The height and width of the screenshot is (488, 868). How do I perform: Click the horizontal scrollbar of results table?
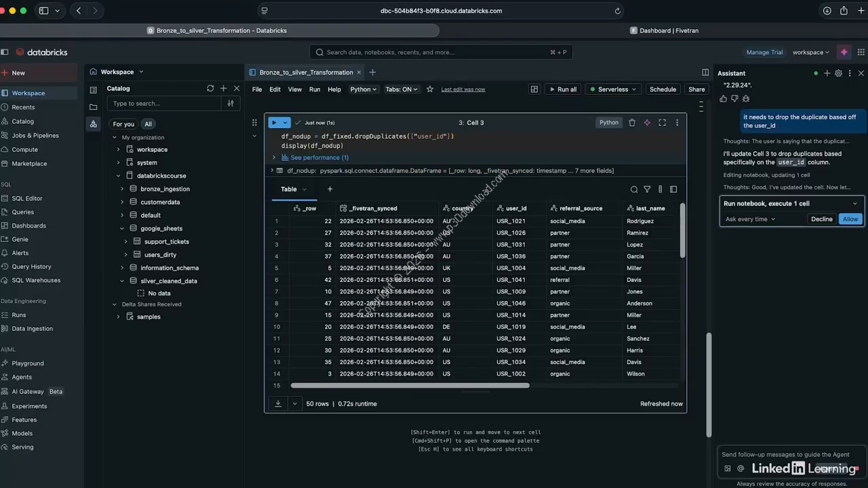click(x=410, y=386)
